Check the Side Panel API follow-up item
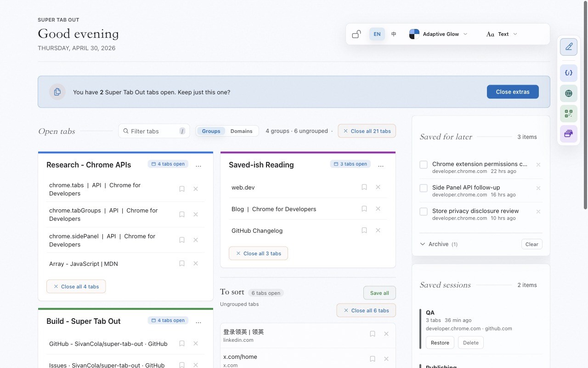This screenshot has width=588, height=368. coord(424,188)
